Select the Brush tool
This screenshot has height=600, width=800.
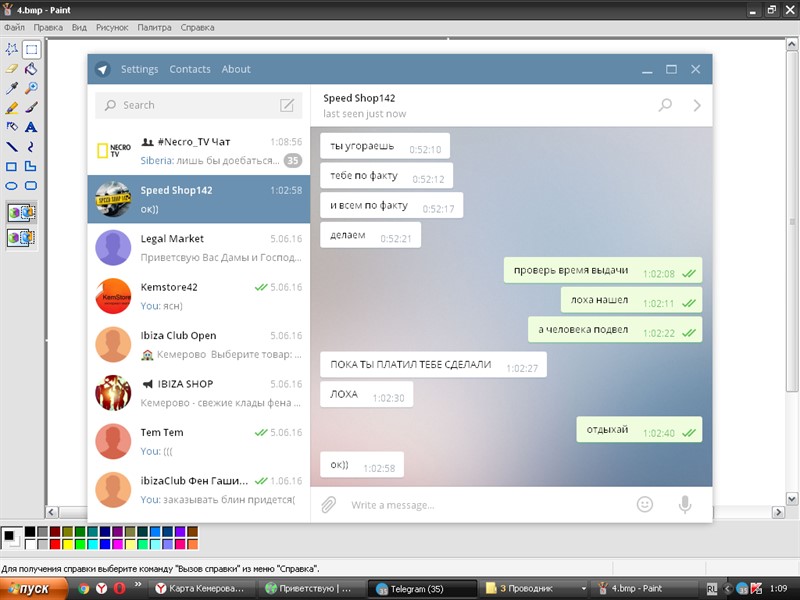point(31,108)
